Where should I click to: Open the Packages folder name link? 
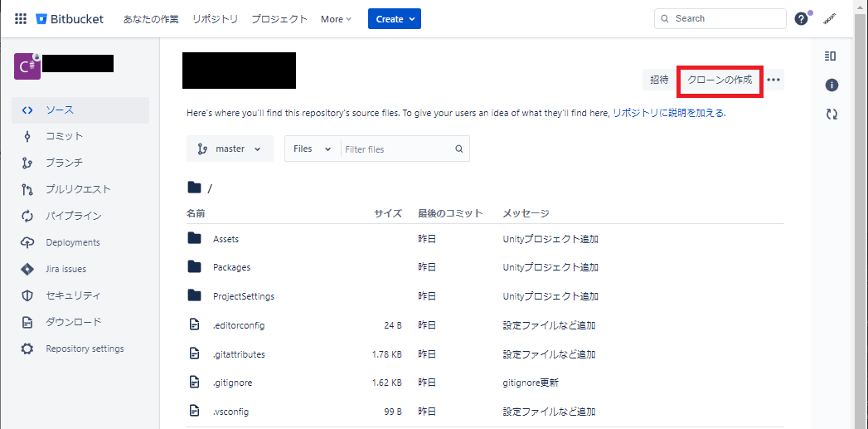(x=232, y=267)
